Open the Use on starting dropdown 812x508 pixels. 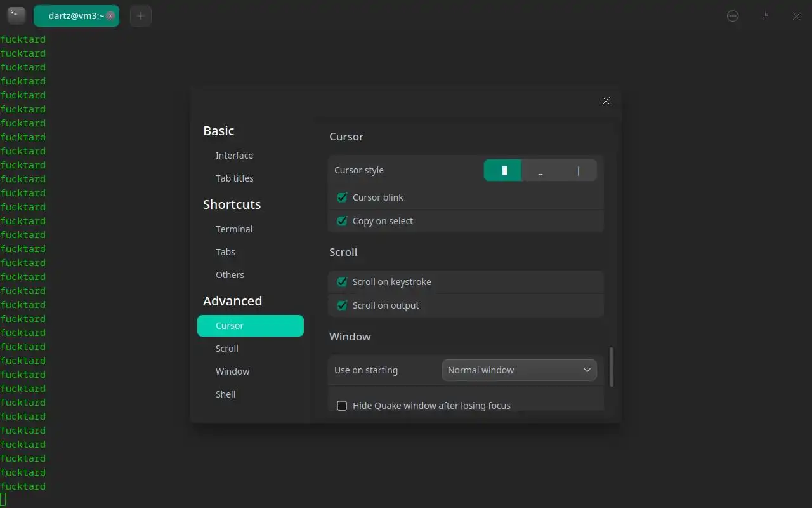click(x=520, y=370)
